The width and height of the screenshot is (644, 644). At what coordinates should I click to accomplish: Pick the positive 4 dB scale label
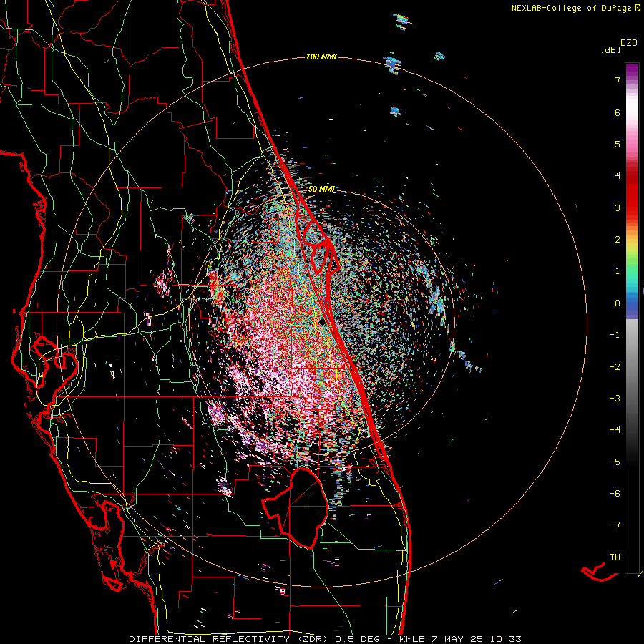pyautogui.click(x=618, y=176)
